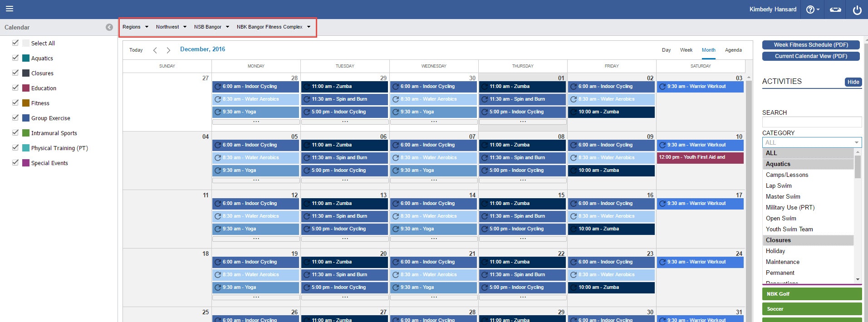
Task: Open the NBK Bangor Fitness Complex dropdown
Action: pos(273,27)
